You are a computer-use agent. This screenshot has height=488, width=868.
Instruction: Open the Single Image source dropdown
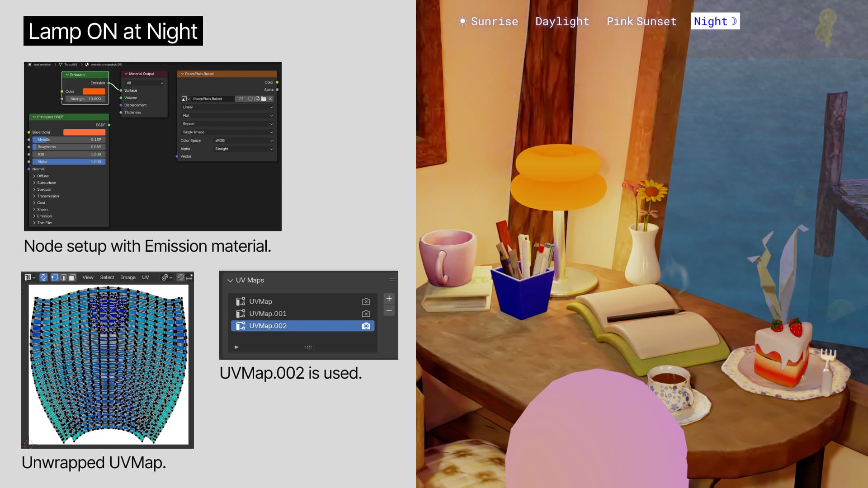[x=227, y=132]
